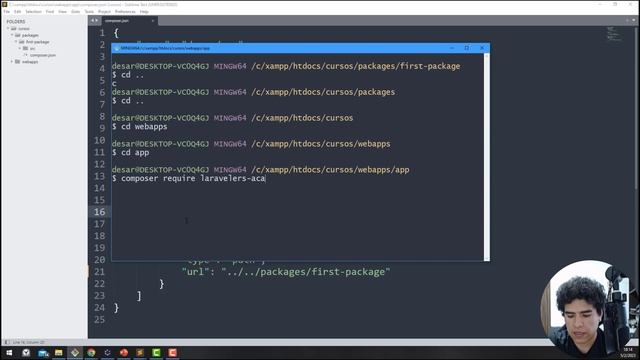The width and height of the screenshot is (640, 360).
Task: Open the Edit menu
Action: click(18, 12)
